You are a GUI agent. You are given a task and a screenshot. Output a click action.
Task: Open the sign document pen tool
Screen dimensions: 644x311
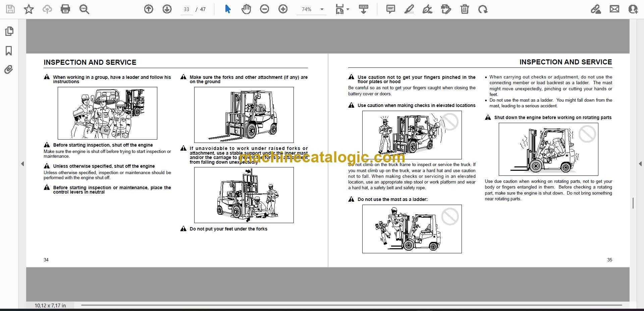coord(428,9)
